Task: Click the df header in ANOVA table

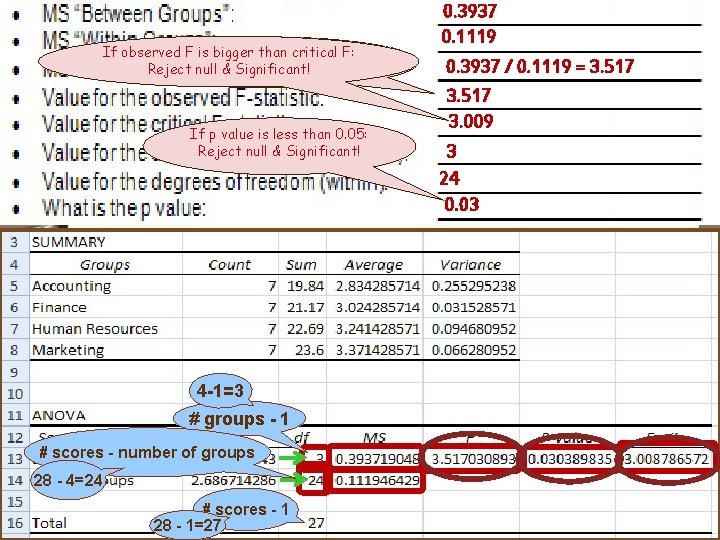Action: point(302,437)
